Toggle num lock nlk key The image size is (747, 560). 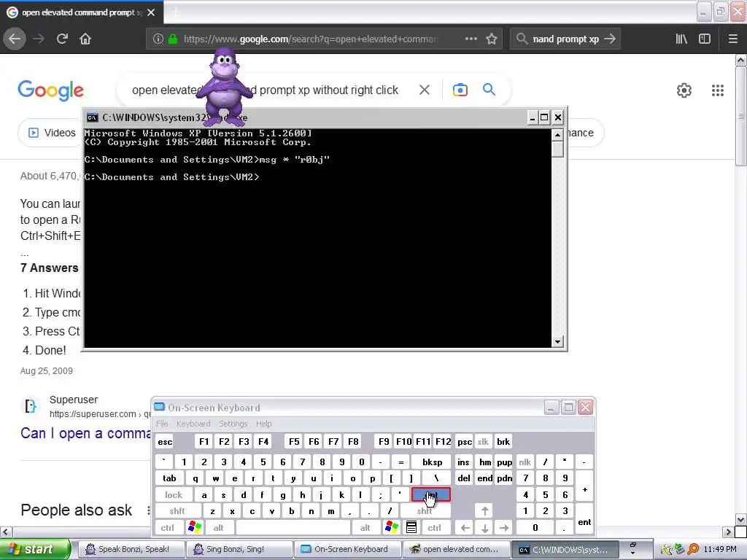pos(525,462)
